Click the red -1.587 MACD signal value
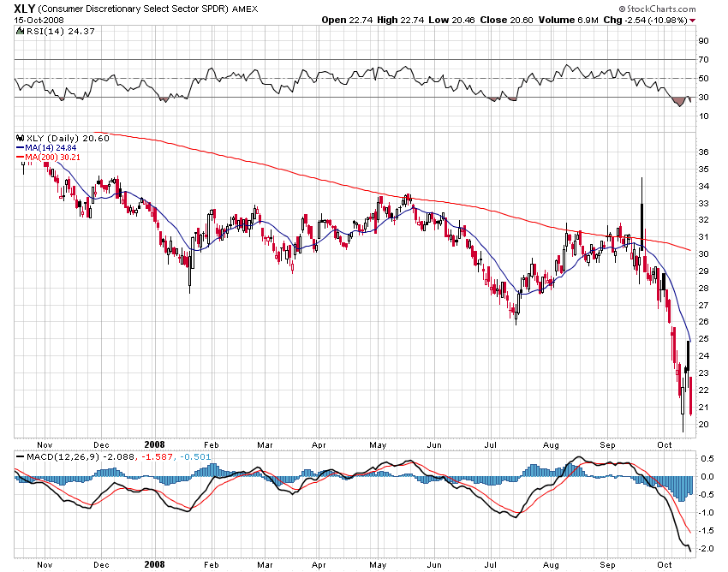The height and width of the screenshot is (572, 728). pos(157,457)
